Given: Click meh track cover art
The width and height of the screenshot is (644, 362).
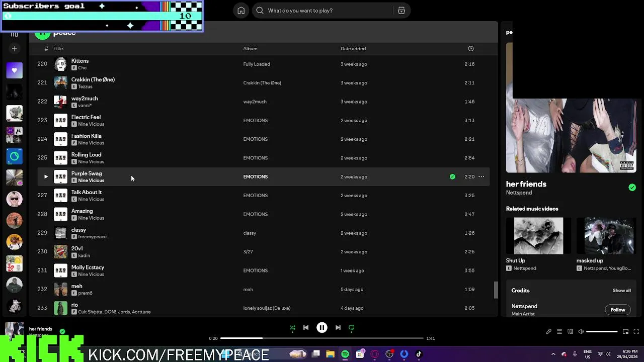Looking at the screenshot, I should click(x=60, y=289).
